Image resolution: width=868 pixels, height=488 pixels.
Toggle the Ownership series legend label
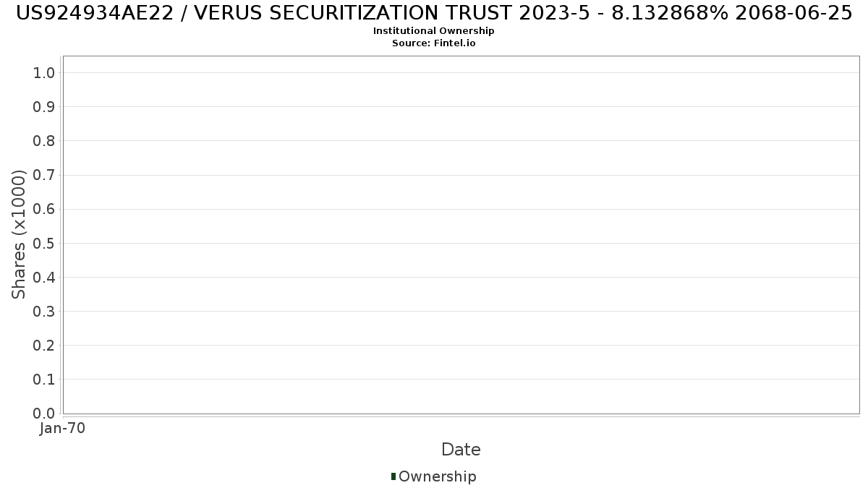tap(437, 476)
